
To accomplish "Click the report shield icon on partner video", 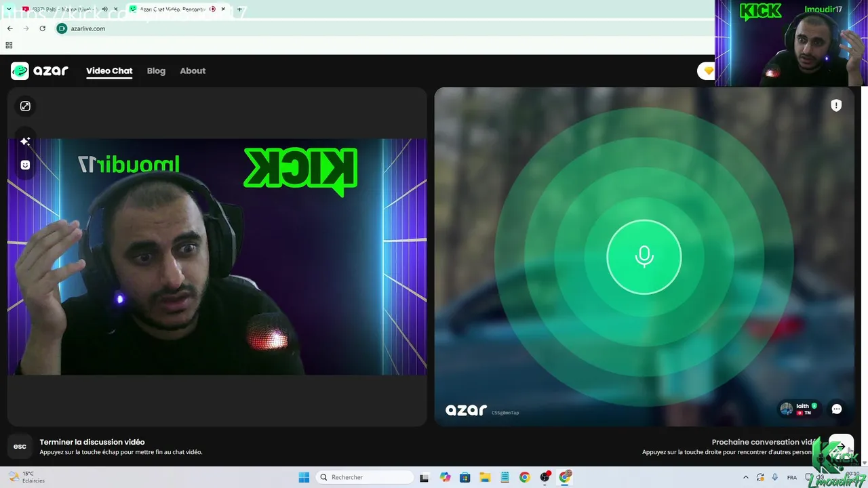I will [836, 105].
